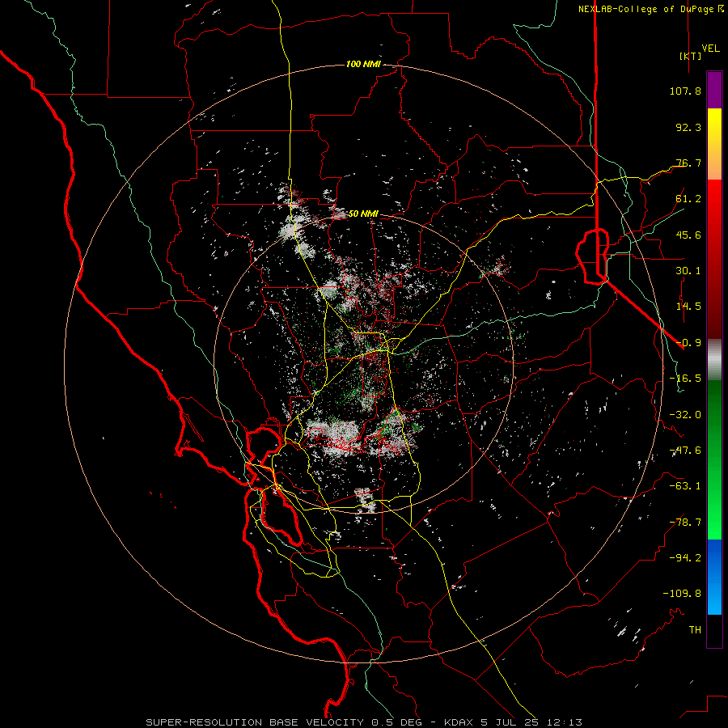Click the 50 NMI range ring label
This screenshot has width=728, height=728.
coord(363,214)
